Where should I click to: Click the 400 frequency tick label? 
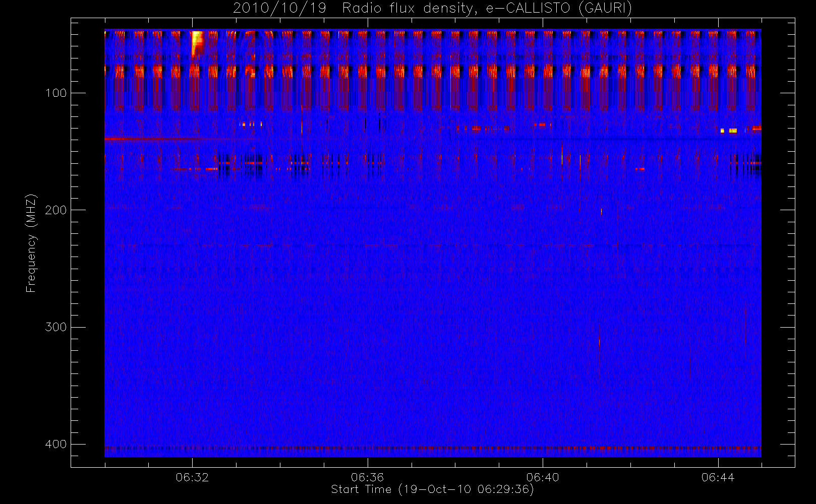[55, 444]
